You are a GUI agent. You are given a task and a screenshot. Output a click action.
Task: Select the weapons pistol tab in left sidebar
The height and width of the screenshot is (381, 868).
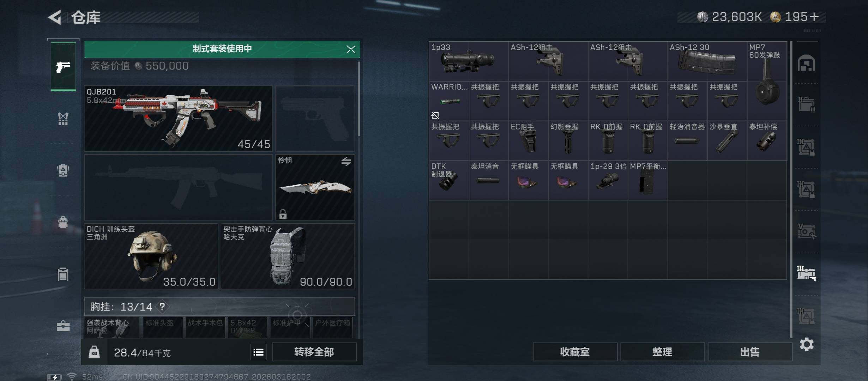pos(63,66)
